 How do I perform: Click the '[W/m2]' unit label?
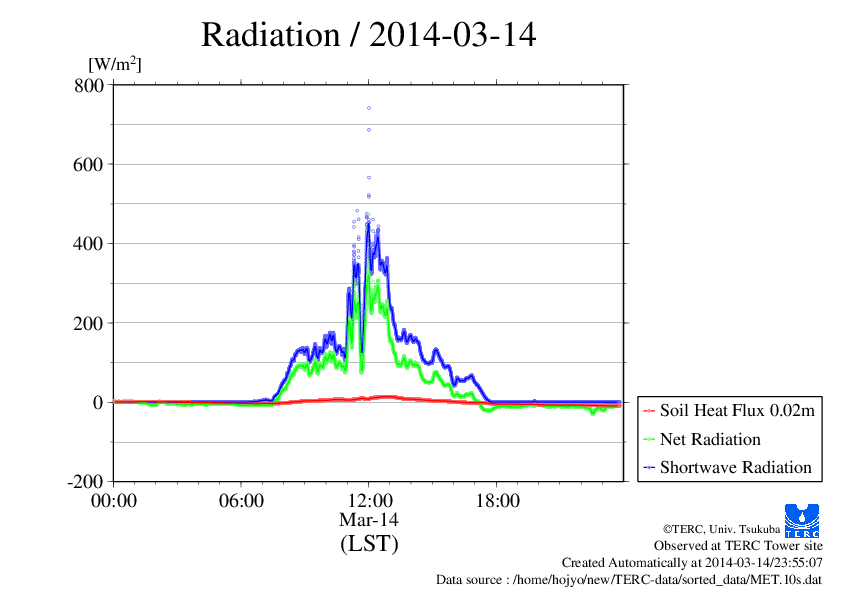point(115,64)
